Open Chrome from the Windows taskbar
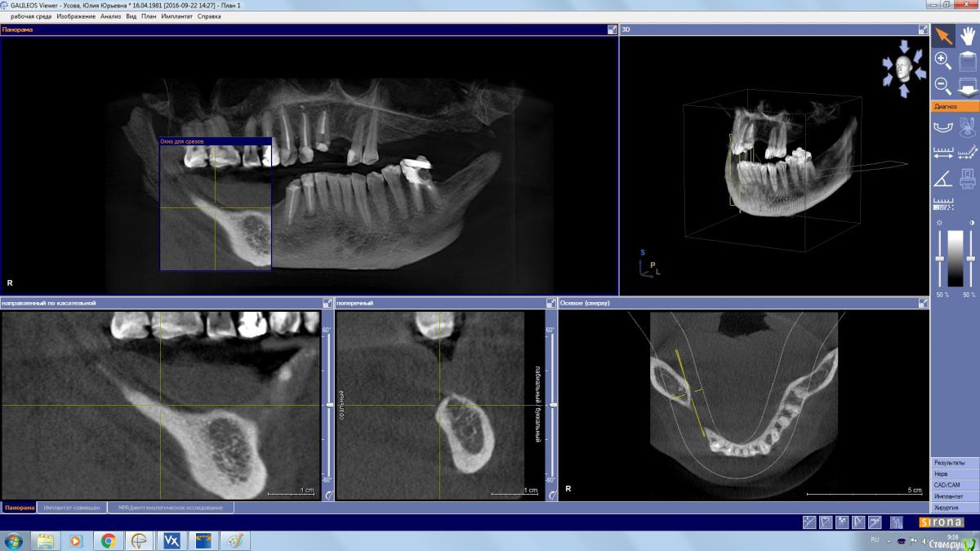 point(108,540)
